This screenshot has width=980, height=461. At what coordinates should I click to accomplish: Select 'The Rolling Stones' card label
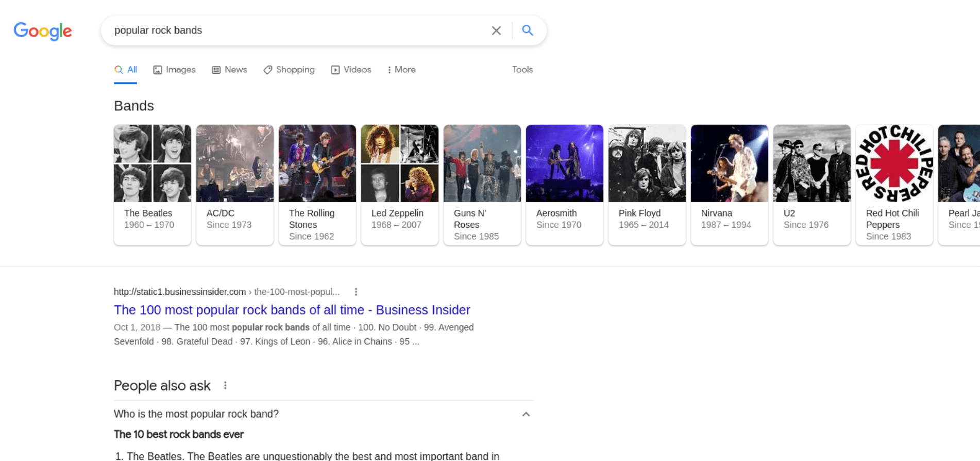pyautogui.click(x=312, y=219)
